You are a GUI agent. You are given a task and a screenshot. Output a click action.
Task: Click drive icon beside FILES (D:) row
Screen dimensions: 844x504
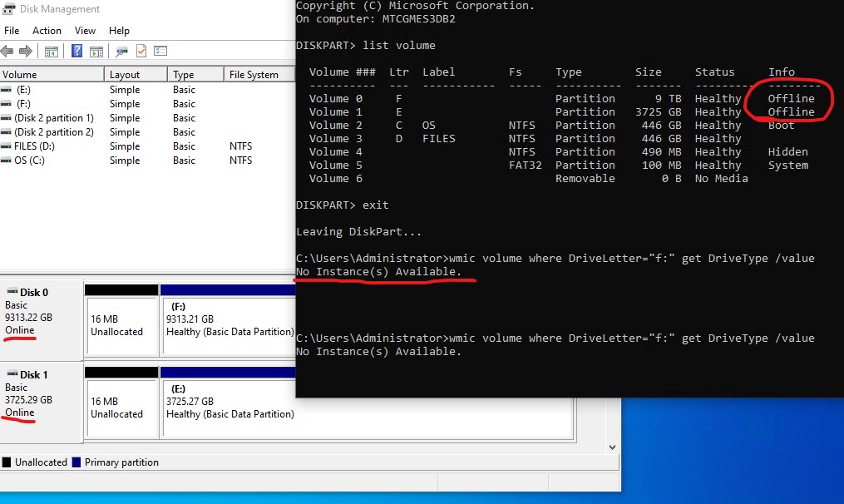click(x=7, y=146)
